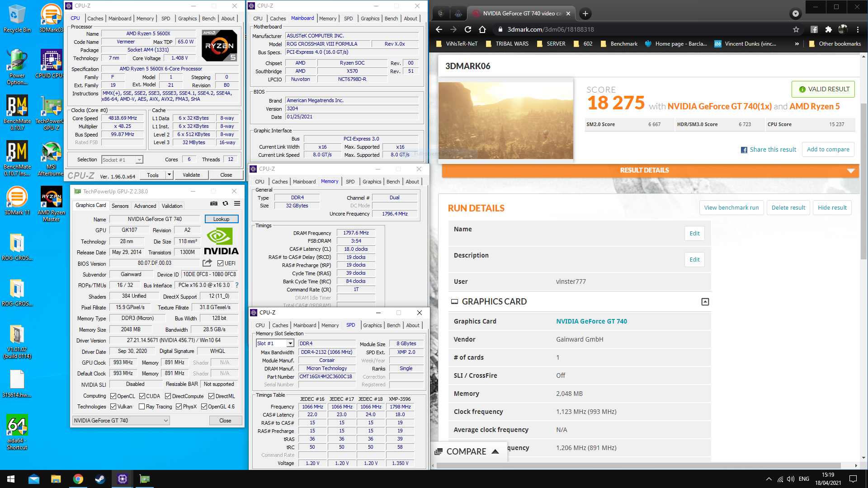Viewport: 868px width, 488px height.
Task: Open the Slot #1 memory slot dropdown
Action: (x=275, y=343)
